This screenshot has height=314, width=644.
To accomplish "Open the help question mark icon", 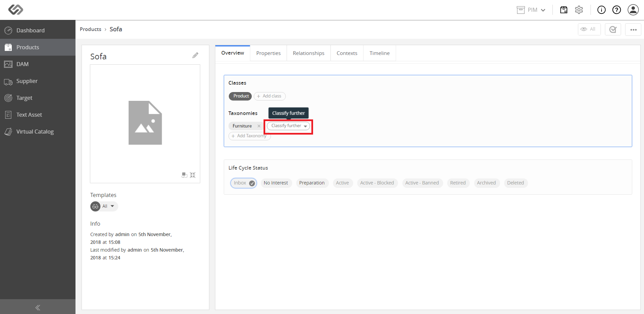I will point(616,10).
